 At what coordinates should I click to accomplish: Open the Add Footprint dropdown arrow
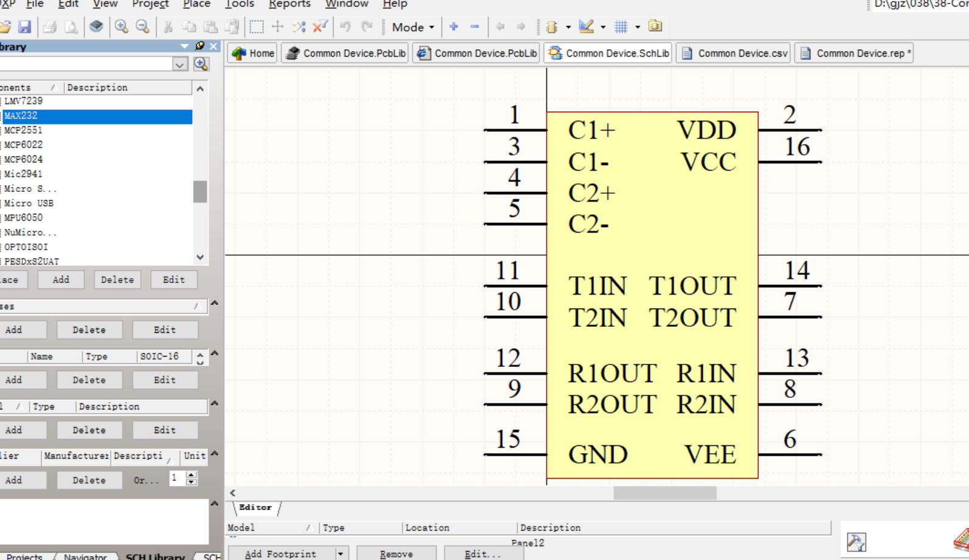click(340, 554)
